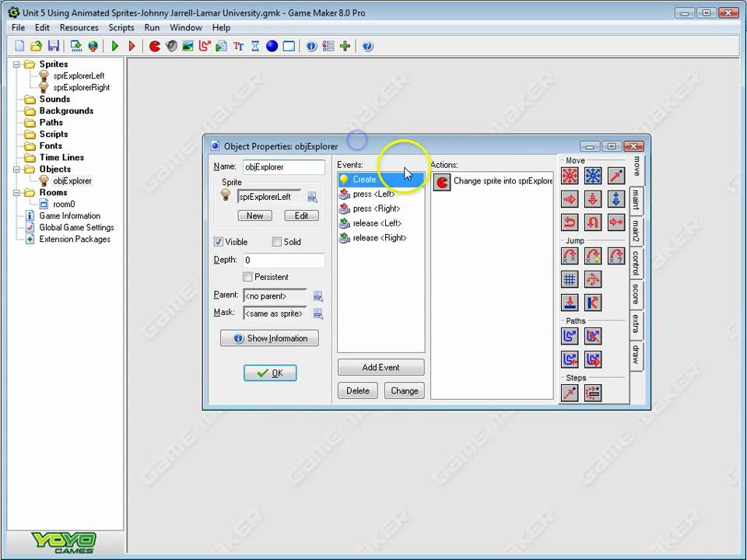Switch to the main1 actions tab
The width and height of the screenshot is (747, 560).
pos(636,200)
